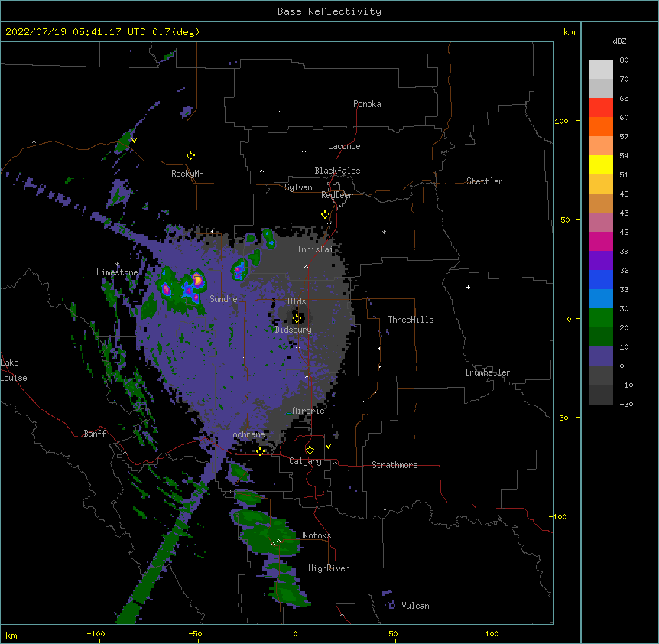Select the red 60-65 dBZ legend swatch
The height and width of the screenshot is (644, 659).
[601, 108]
